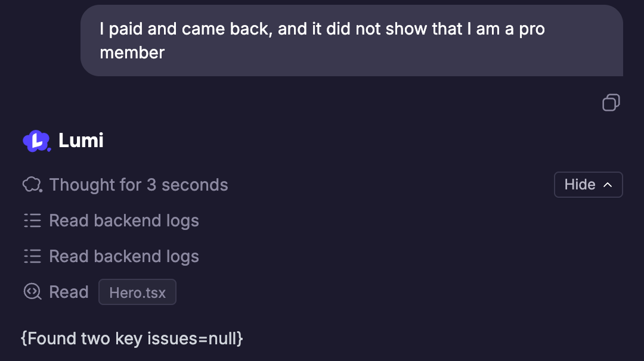Screen dimensions: 644x361
Task: Click the Lumi assistant logo icon
Action: point(36,141)
